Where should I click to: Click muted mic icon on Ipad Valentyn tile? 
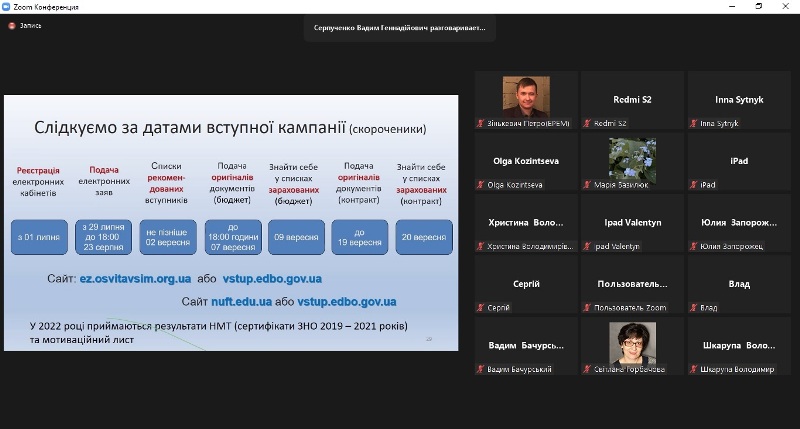coord(587,246)
